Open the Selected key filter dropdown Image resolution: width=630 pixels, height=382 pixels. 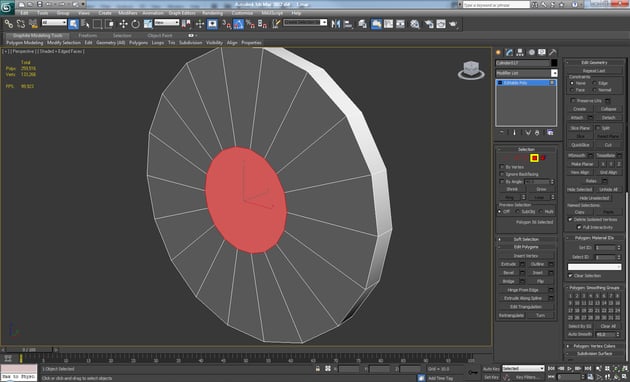pos(523,368)
